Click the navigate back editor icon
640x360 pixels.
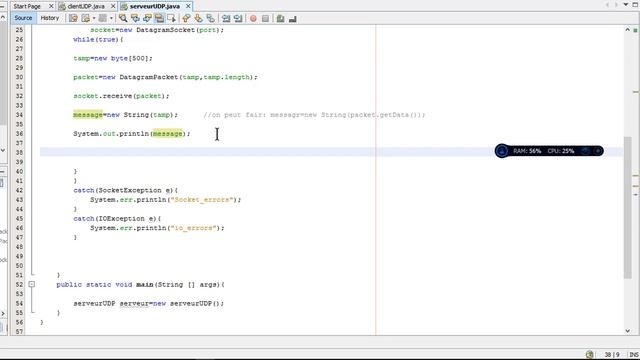tap(85, 18)
